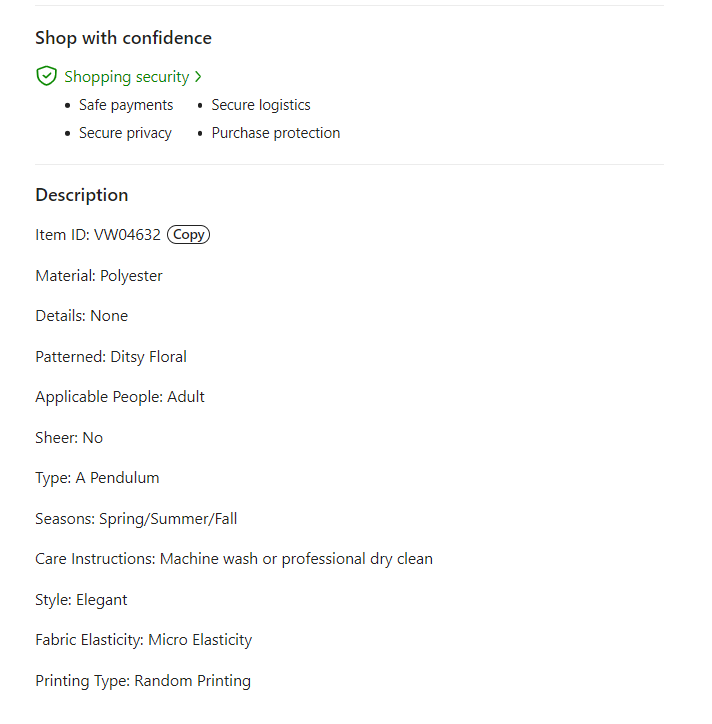Click the Fabric Elasticity: Micro Elasticity line
Screen dimensions: 712x724
point(143,640)
